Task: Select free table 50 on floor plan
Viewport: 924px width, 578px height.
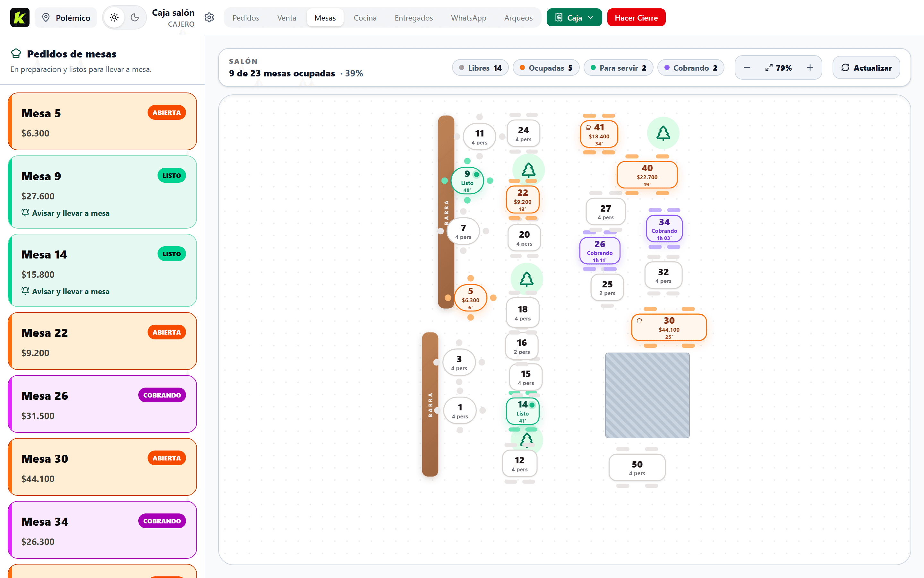Action: tap(637, 468)
